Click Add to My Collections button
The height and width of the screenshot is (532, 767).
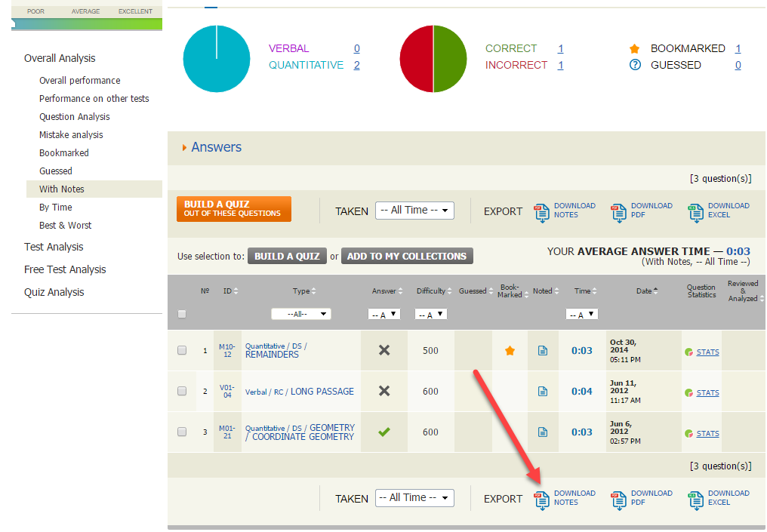pyautogui.click(x=407, y=257)
